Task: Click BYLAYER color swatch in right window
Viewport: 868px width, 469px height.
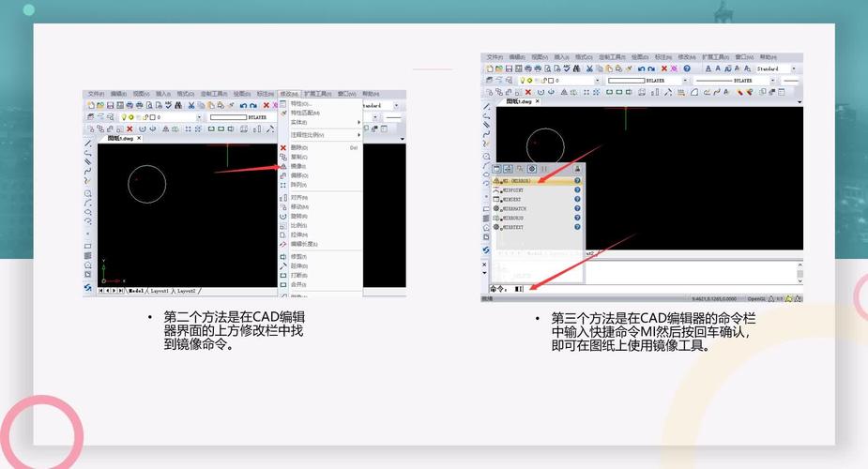Action: (627, 81)
